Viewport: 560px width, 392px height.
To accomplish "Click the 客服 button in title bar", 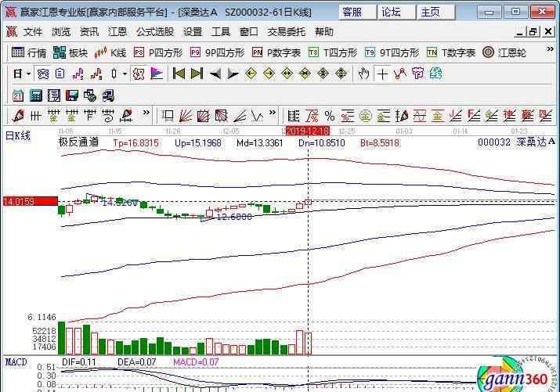I will [x=357, y=12].
